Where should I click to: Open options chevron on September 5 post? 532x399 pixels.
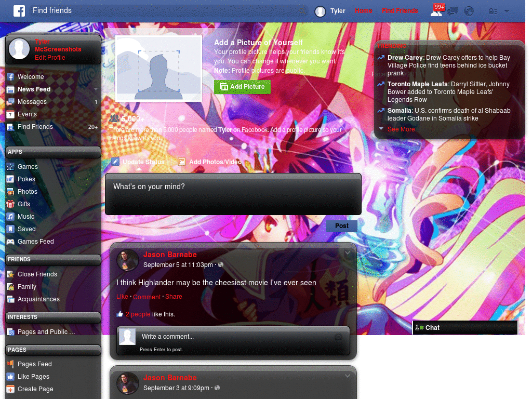(348, 253)
